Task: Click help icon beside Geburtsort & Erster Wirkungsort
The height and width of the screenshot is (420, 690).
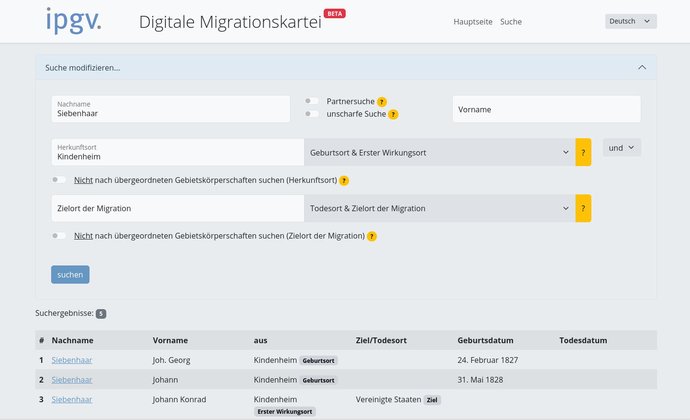Action: click(583, 152)
